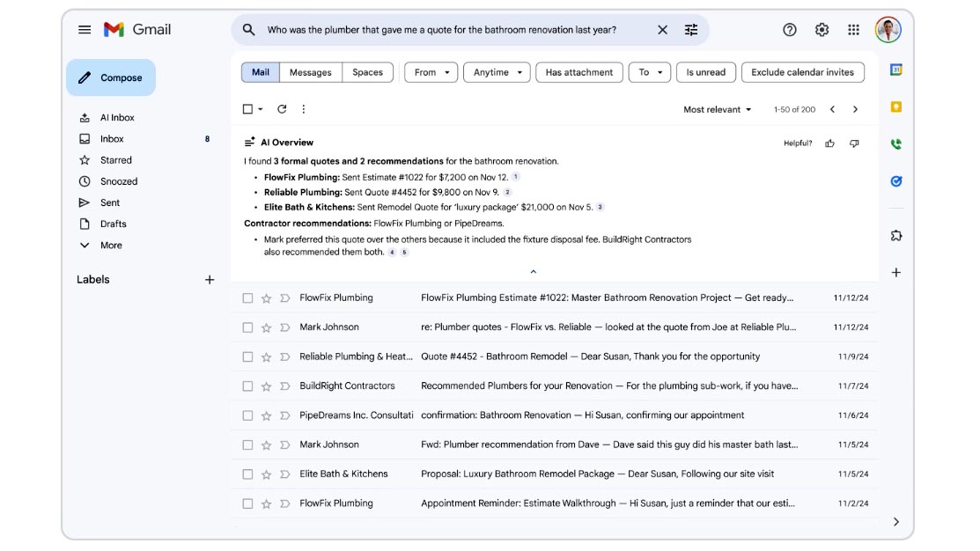The width and height of the screenshot is (980, 551).
Task: Open the main Gmail hamburger menu
Action: tap(85, 29)
